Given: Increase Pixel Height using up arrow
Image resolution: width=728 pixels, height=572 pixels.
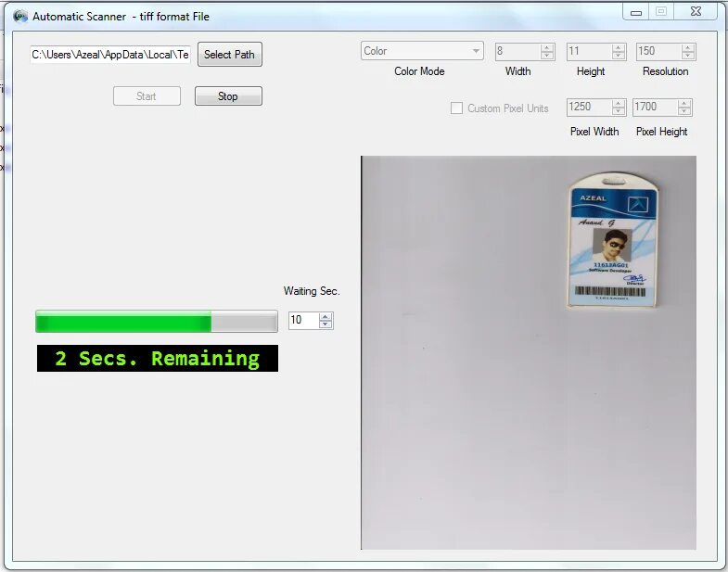Looking at the screenshot, I should coord(683,104).
